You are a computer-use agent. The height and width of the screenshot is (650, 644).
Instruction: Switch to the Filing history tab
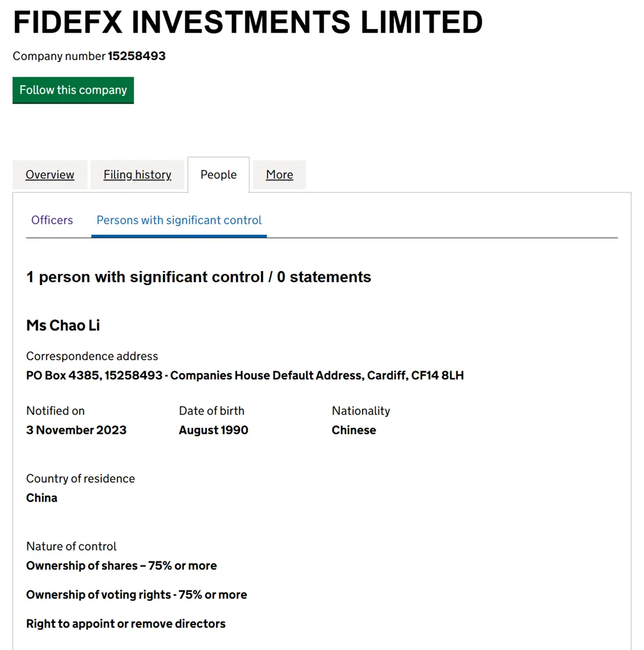tap(137, 174)
